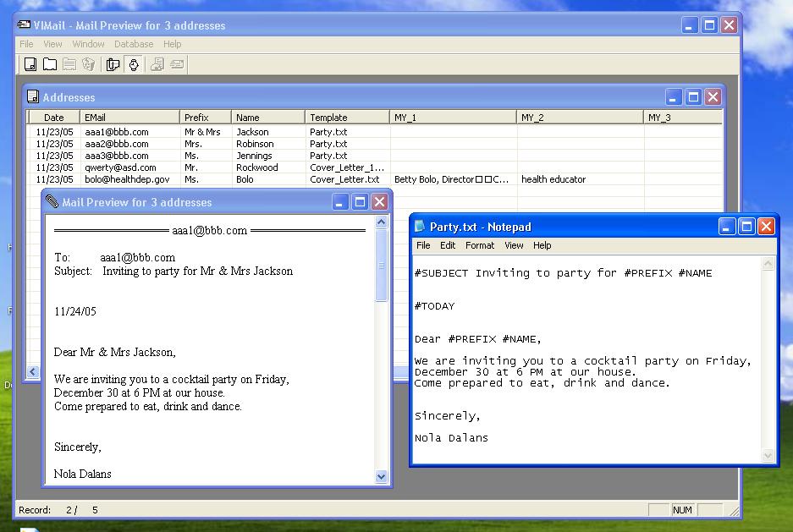Click the paperclip icon in Mail Preview title
The image size is (793, 532).
(52, 202)
